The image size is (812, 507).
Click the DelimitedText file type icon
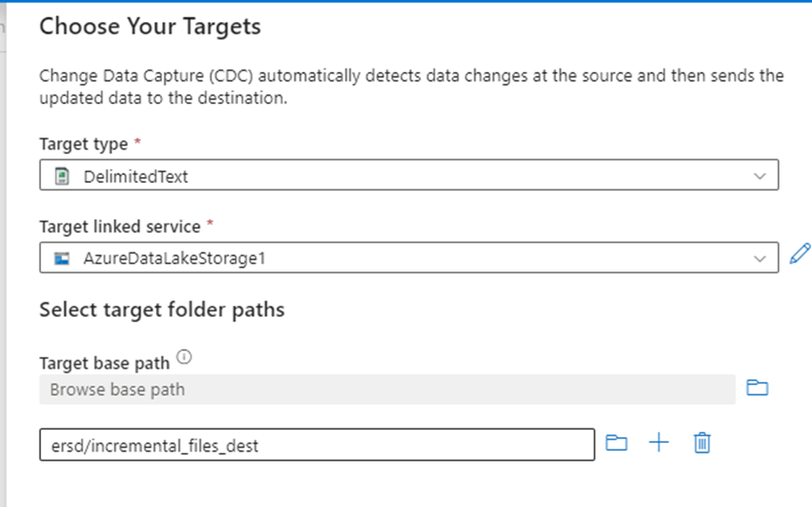pos(62,176)
